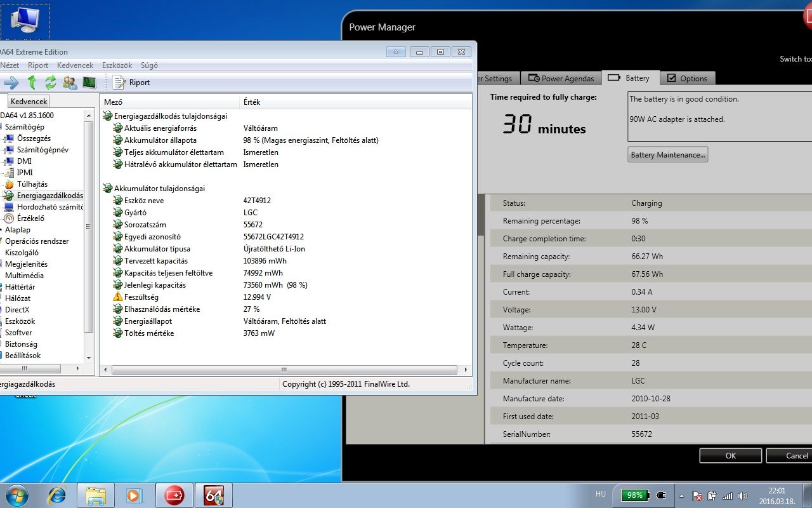Select Szoftver tree item
Screen dimensions: 812x508
click(18, 333)
